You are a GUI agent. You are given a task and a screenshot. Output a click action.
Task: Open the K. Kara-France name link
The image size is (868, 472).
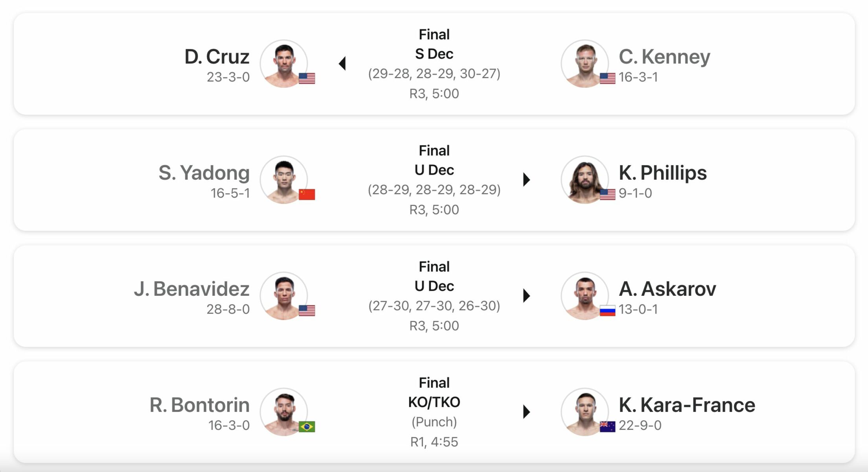click(687, 405)
